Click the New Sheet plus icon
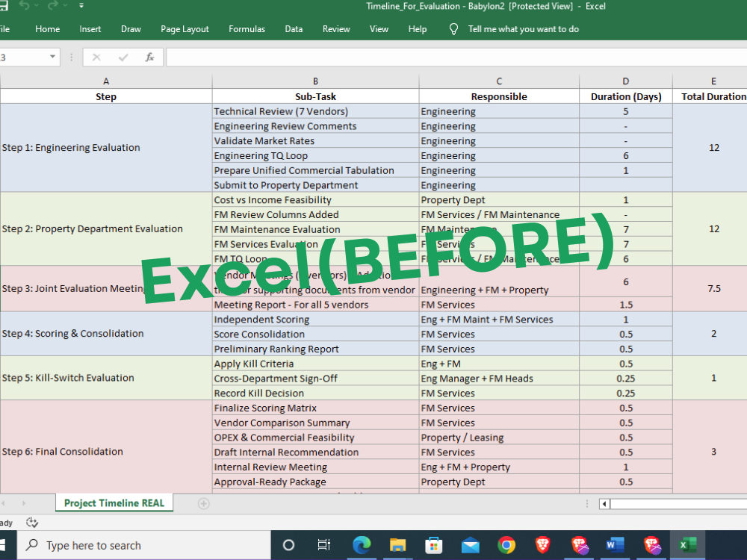This screenshot has height=560, width=747. (203, 503)
